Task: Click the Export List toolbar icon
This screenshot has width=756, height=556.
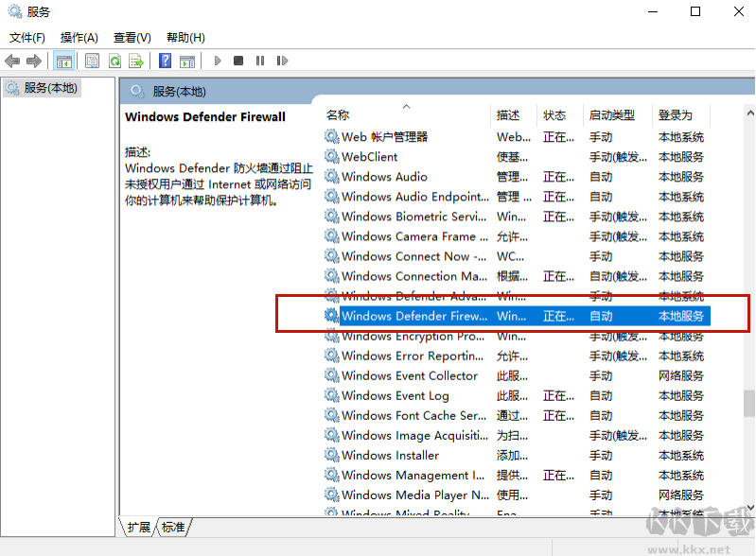Action: tap(136, 61)
